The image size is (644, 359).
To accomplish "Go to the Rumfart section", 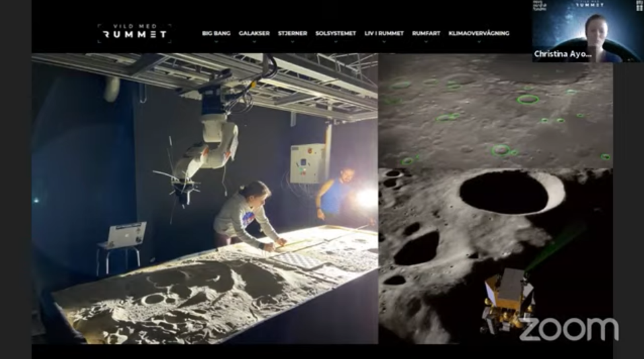I will pos(426,33).
